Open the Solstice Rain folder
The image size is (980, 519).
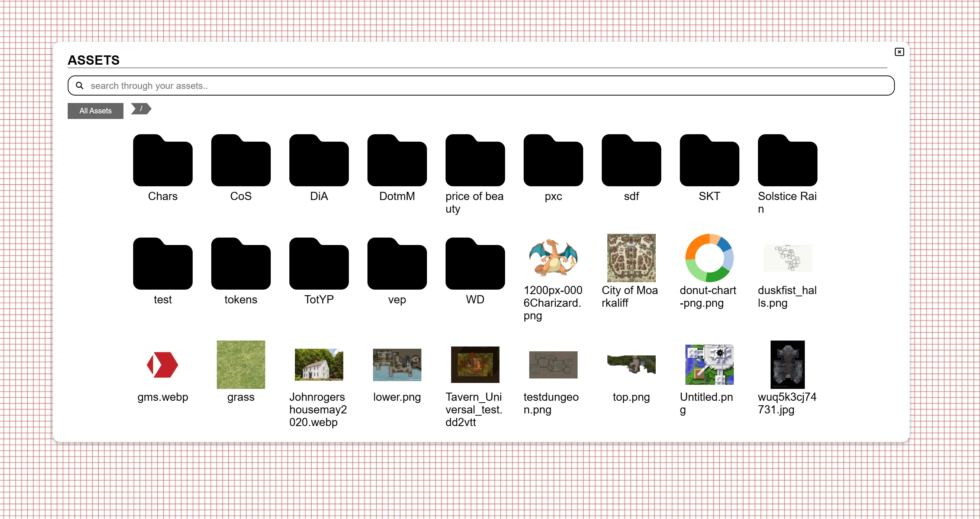[x=787, y=161]
